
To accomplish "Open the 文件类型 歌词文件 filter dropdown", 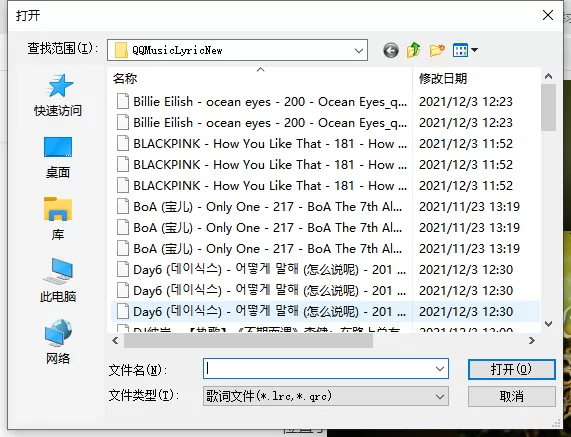I will [x=440, y=397].
